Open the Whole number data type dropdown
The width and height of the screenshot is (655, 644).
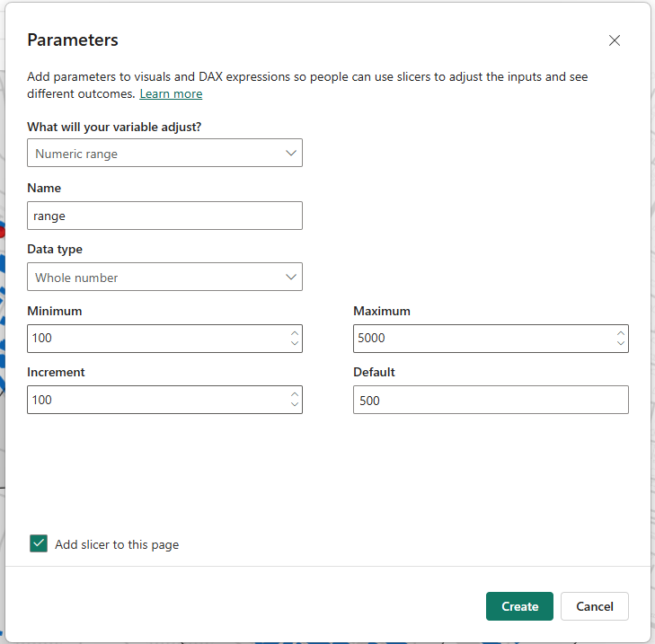153,278
